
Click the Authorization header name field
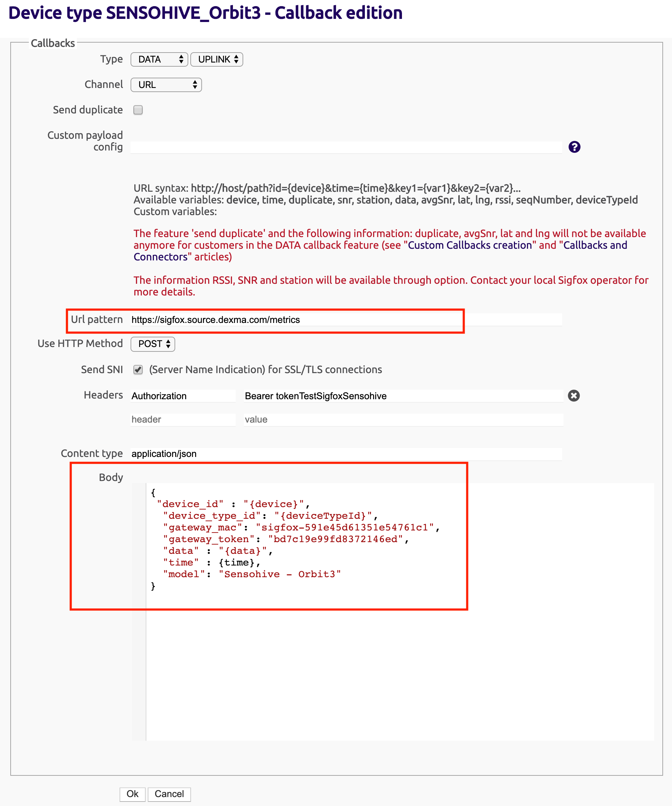point(183,396)
